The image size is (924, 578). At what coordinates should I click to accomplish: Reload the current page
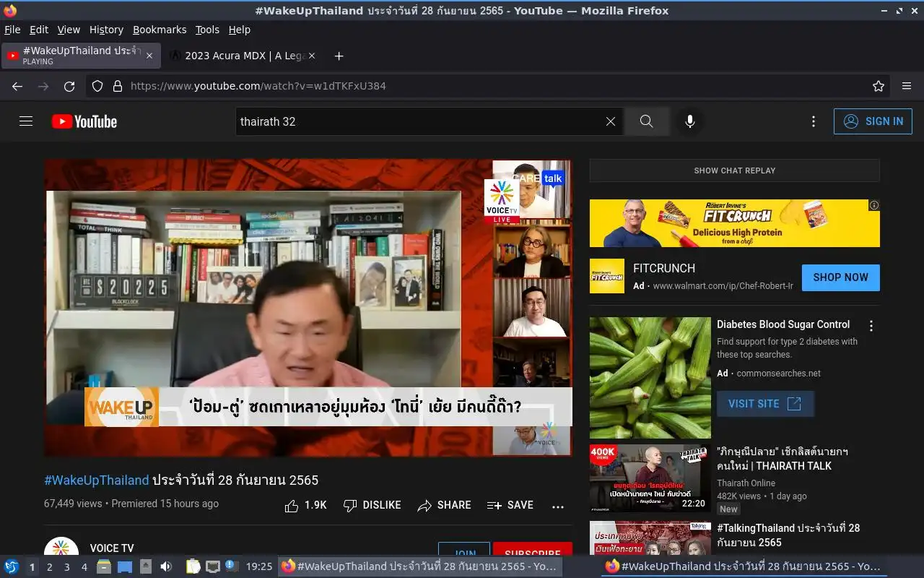coord(69,86)
